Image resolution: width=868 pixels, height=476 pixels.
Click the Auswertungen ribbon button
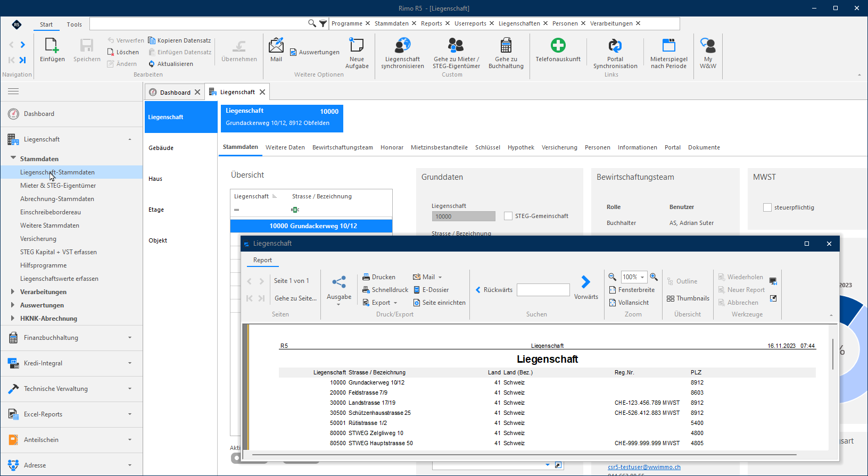click(x=315, y=52)
